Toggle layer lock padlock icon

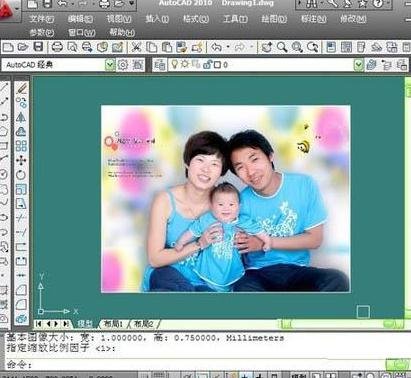[208, 64]
